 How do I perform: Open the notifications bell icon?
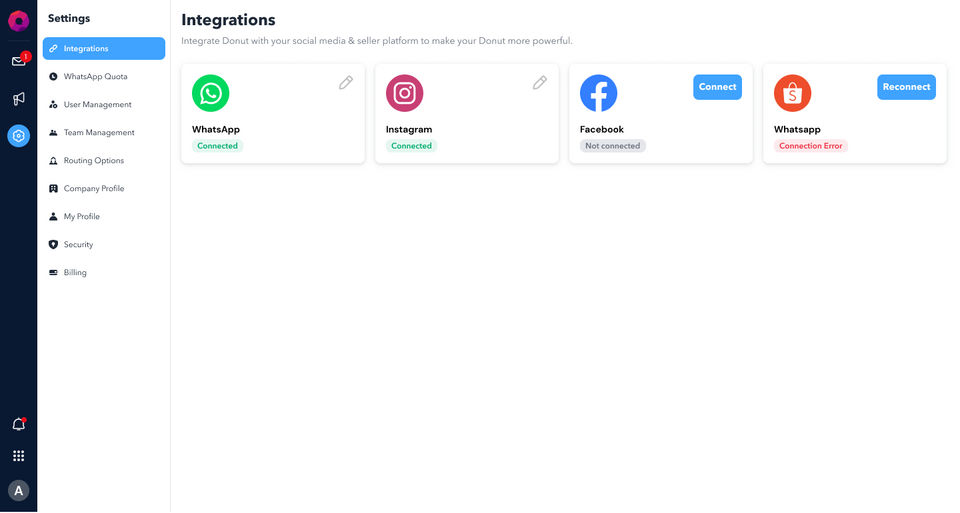click(18, 424)
